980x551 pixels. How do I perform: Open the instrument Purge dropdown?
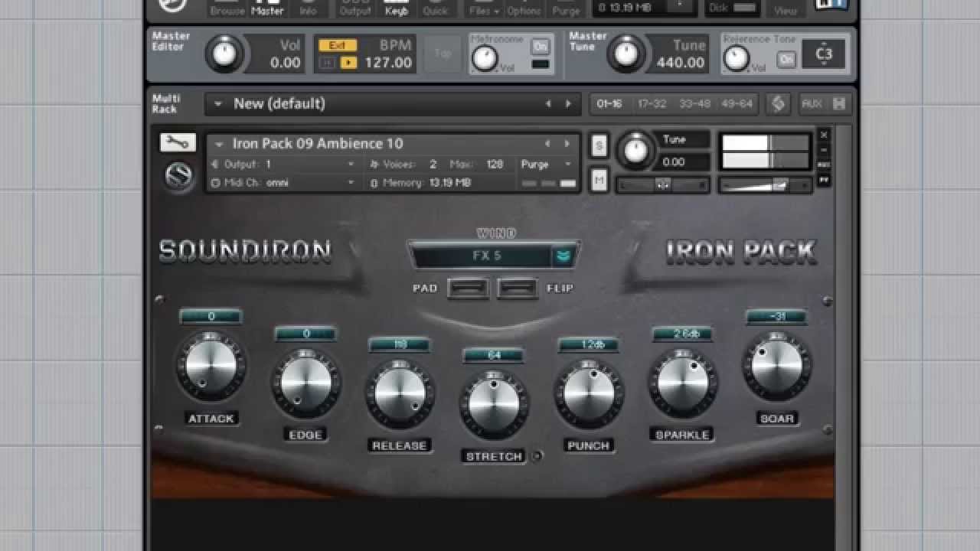click(x=546, y=164)
